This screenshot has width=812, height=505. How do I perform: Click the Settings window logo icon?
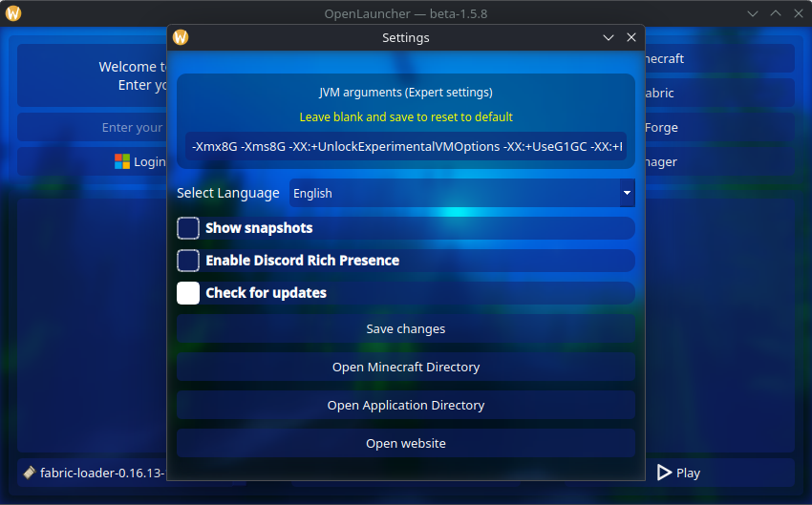point(181,37)
